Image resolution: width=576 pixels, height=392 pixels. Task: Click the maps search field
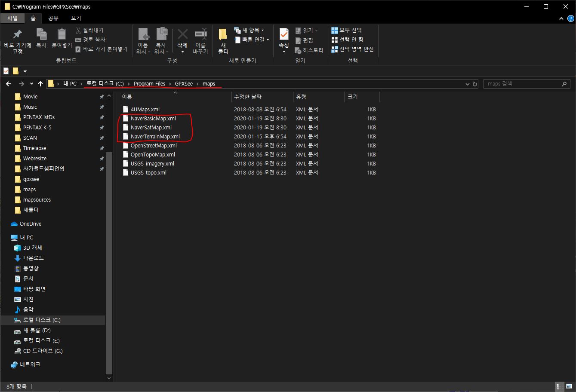[x=527, y=84]
